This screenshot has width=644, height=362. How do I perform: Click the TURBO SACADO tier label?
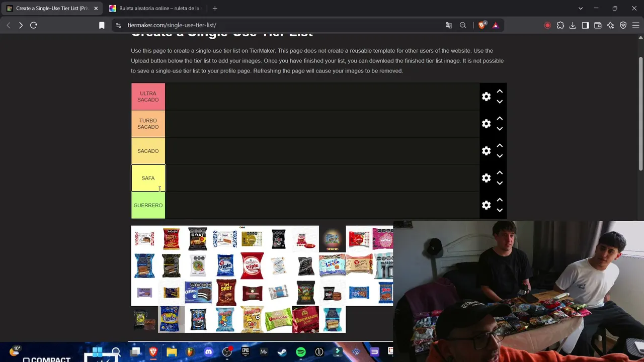coord(148,124)
